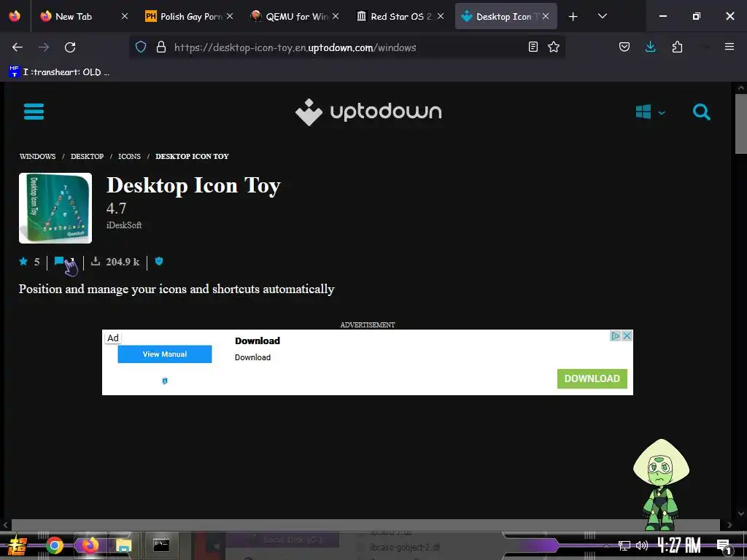
Task: Click the site padlock icon
Action: point(161,47)
